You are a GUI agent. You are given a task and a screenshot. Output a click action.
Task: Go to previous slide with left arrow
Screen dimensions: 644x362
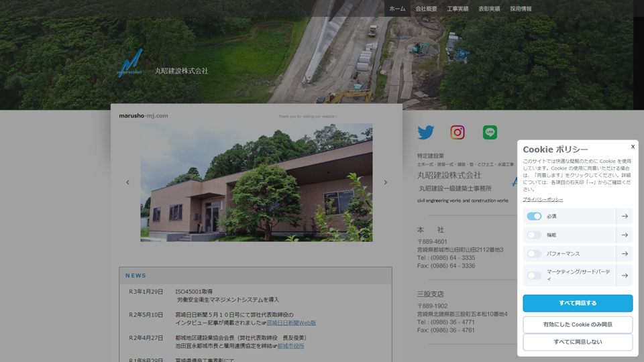coord(127,182)
